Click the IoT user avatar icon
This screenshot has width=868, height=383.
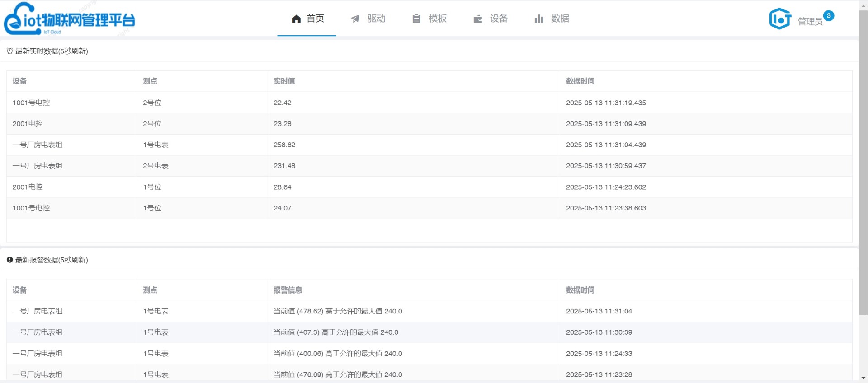780,19
